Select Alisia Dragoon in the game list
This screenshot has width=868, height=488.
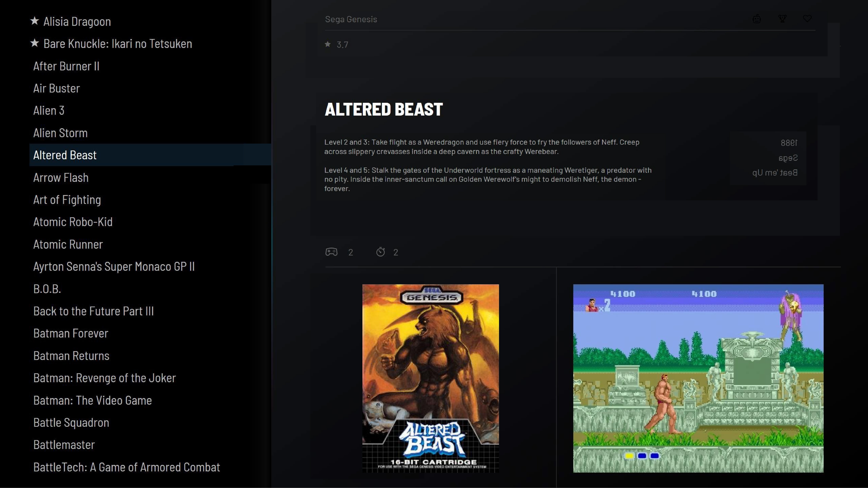(77, 22)
